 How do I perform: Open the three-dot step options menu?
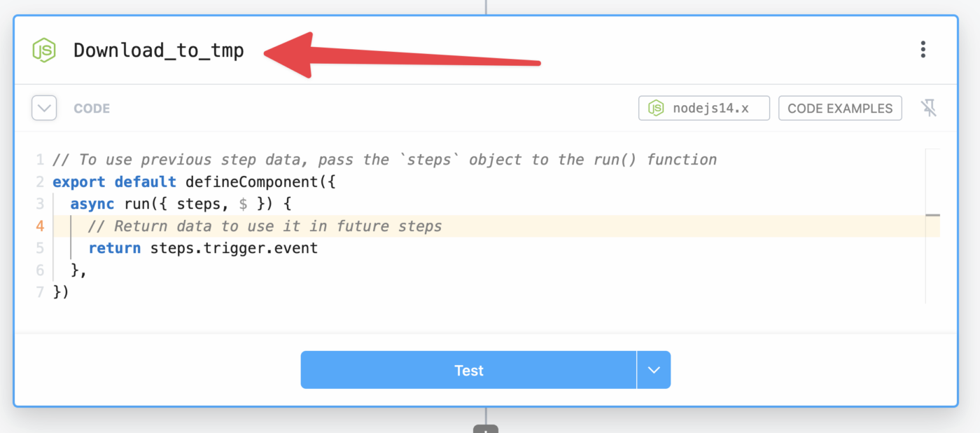(923, 49)
